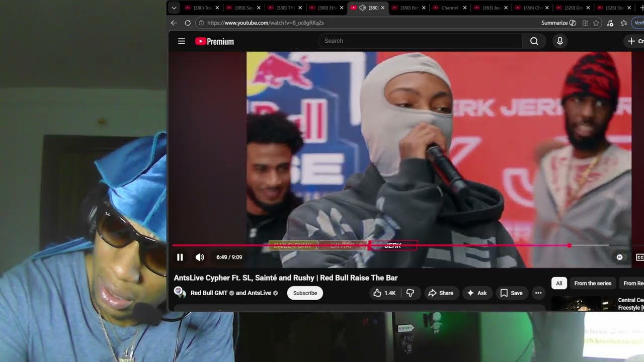
Task: Close the 'Channel' tab
Action: (x=465, y=8)
